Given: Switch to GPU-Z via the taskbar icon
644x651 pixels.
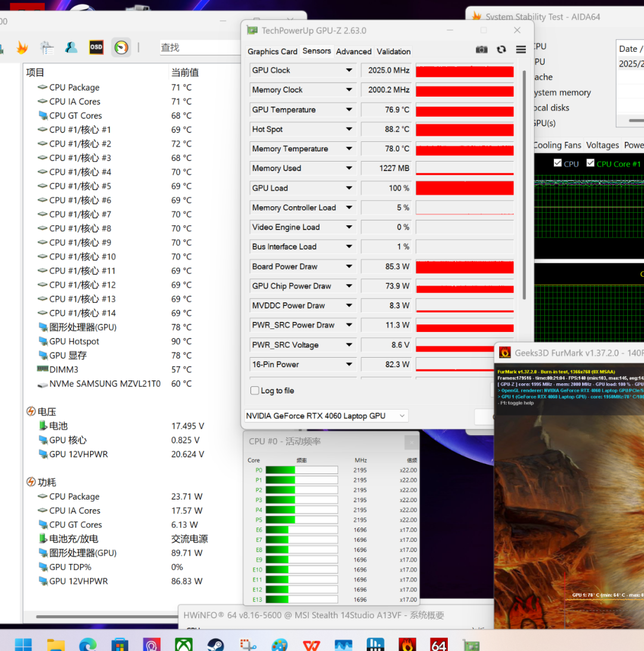Looking at the screenshot, I should pos(471,646).
